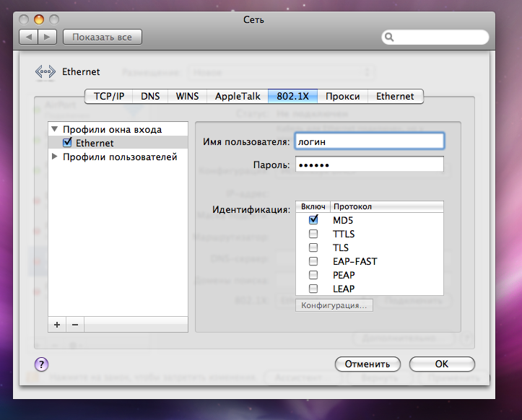Image resolution: width=522 pixels, height=420 pixels.
Task: Switch to the rightmost Ethernet tab
Action: point(395,96)
